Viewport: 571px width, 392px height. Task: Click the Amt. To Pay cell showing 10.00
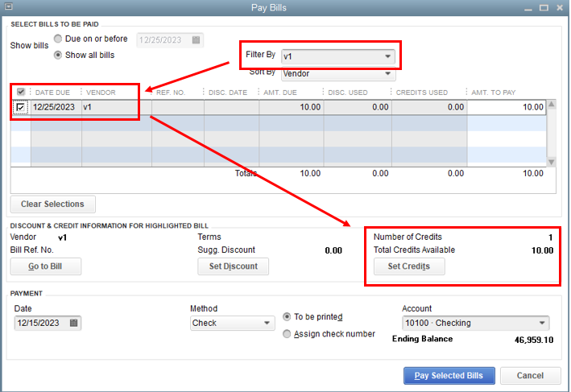click(507, 107)
